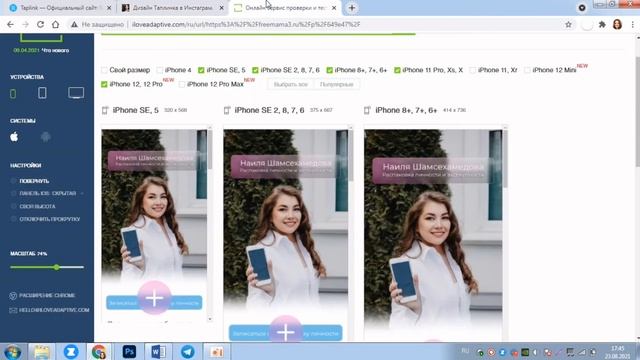The height and width of the screenshot is (360, 640).
Task: Select the smartphone device type icon
Action: coord(13,93)
